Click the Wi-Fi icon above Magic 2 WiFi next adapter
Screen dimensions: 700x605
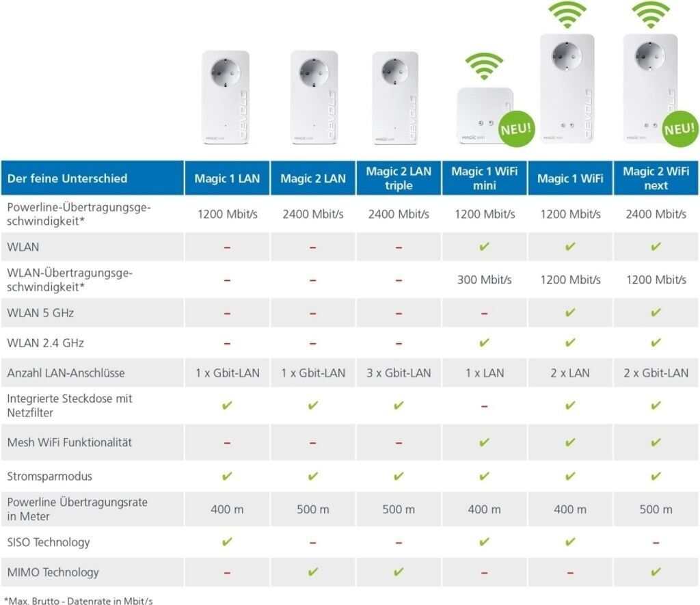coord(650,15)
